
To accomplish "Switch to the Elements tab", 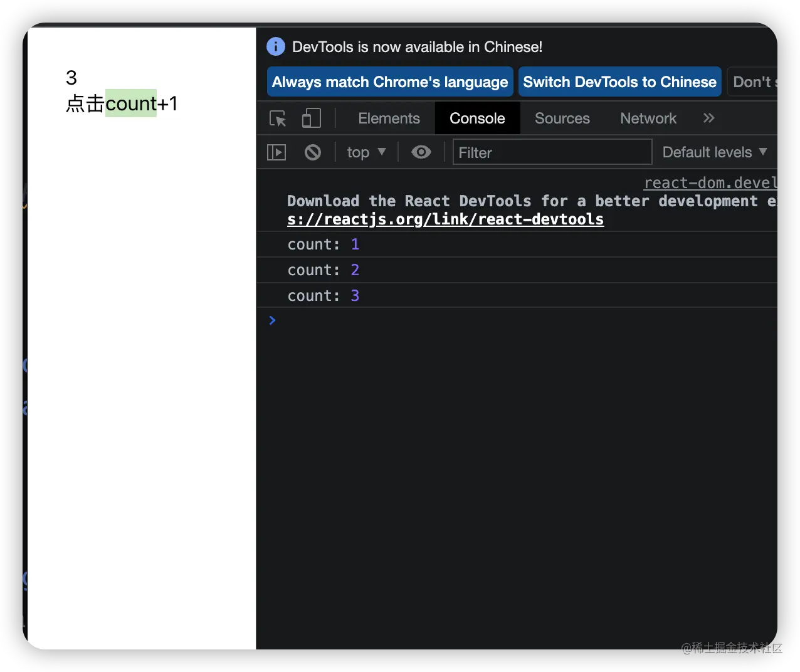I will [389, 118].
